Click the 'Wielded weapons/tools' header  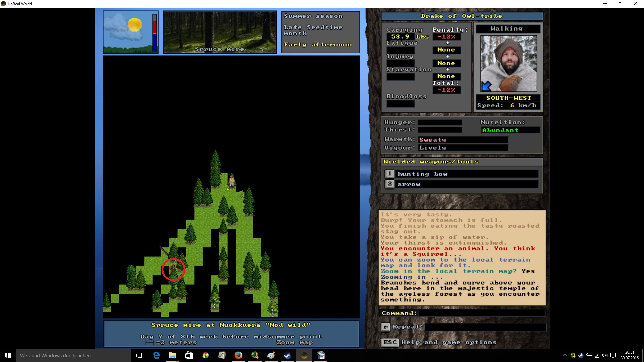point(462,162)
